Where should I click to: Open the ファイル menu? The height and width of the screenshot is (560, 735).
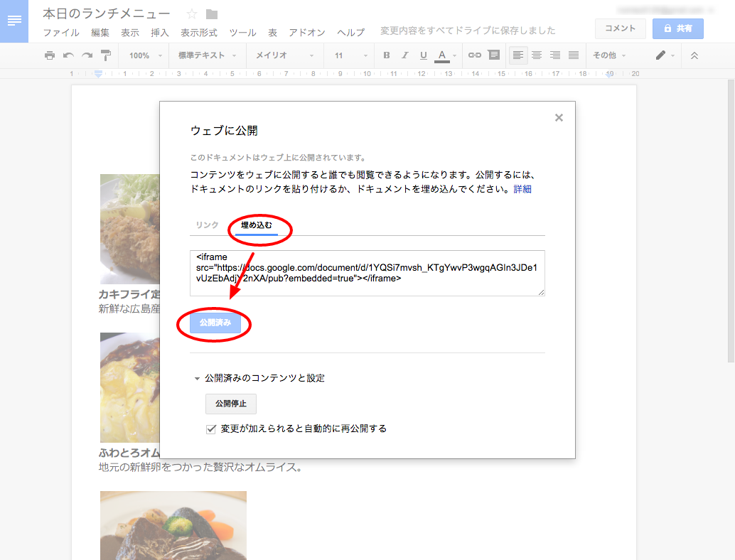pyautogui.click(x=61, y=32)
